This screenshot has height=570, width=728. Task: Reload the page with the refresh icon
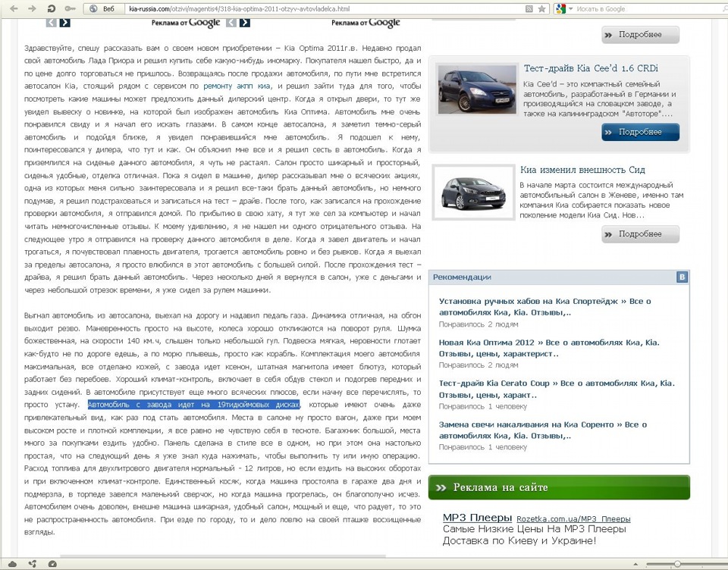click(x=51, y=9)
